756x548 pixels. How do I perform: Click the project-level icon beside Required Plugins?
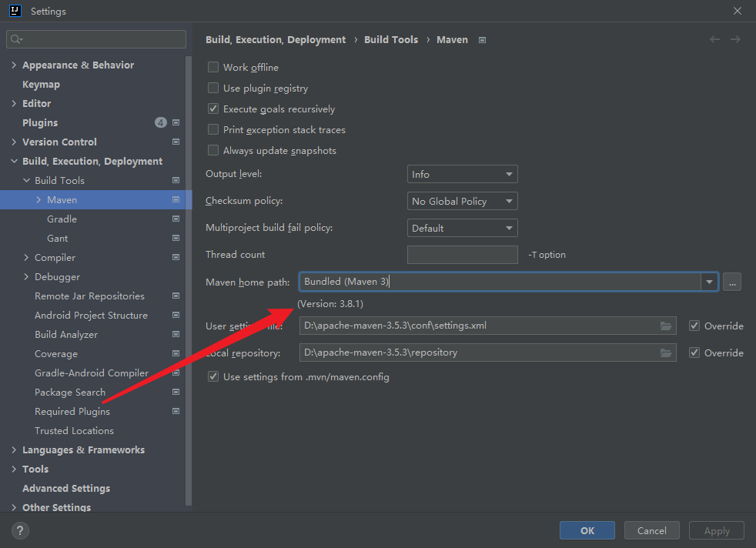[176, 412]
